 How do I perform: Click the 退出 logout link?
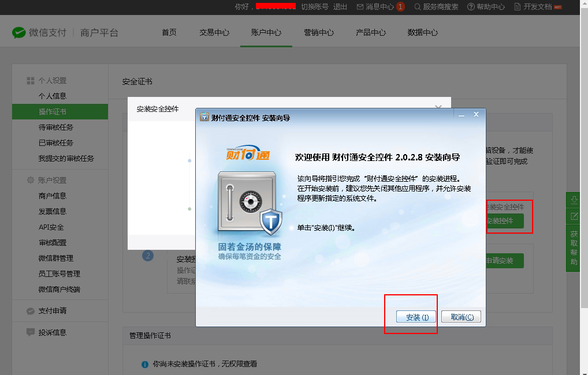click(340, 7)
